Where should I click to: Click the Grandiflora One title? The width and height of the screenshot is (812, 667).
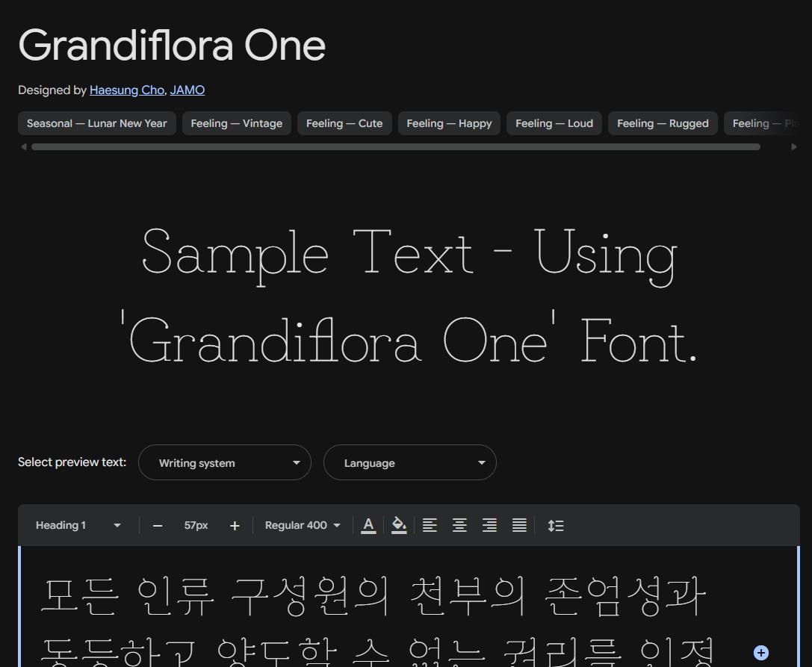click(172, 46)
